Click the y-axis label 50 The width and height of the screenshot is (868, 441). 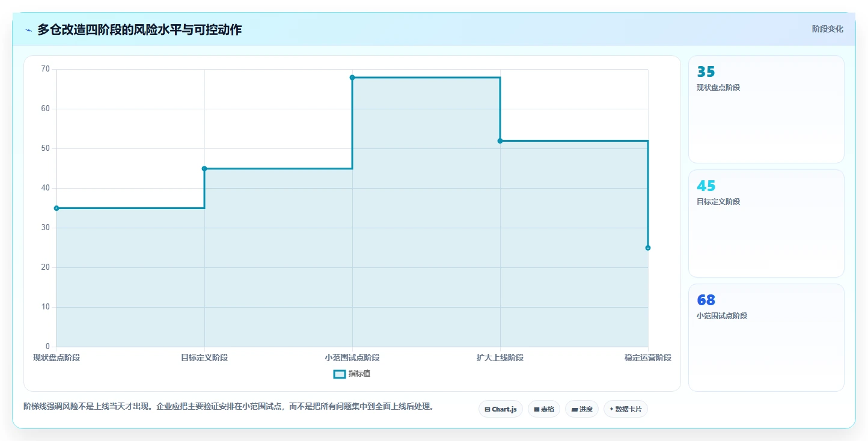coord(46,148)
